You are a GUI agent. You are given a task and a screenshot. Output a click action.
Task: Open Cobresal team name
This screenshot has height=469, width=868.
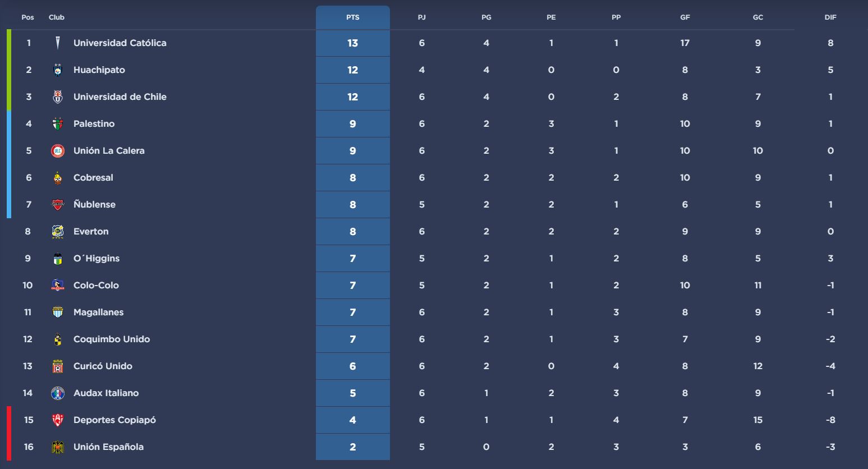(93, 178)
